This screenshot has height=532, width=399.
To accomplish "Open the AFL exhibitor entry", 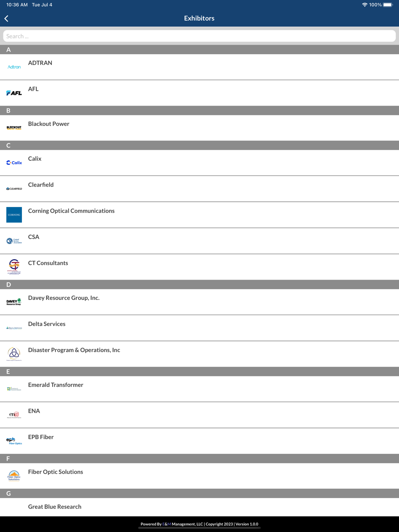I will click(199, 93).
